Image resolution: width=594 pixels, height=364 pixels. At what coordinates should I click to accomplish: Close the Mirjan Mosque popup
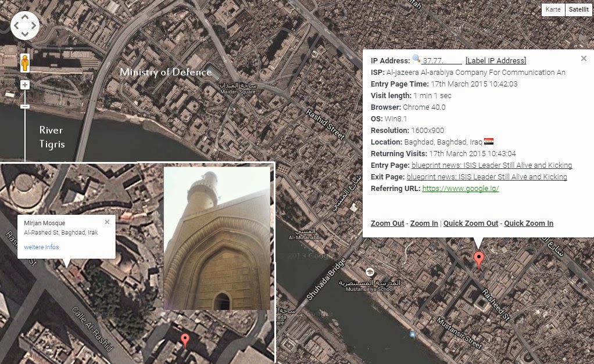(107, 222)
